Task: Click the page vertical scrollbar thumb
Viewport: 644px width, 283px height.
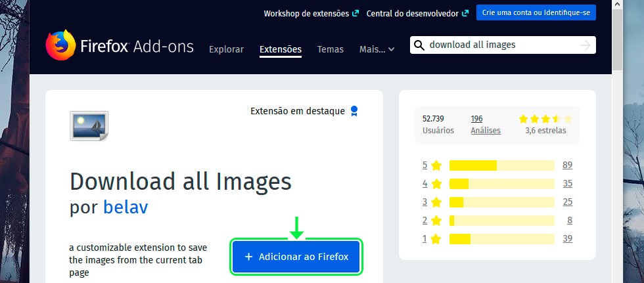Action: point(617,40)
